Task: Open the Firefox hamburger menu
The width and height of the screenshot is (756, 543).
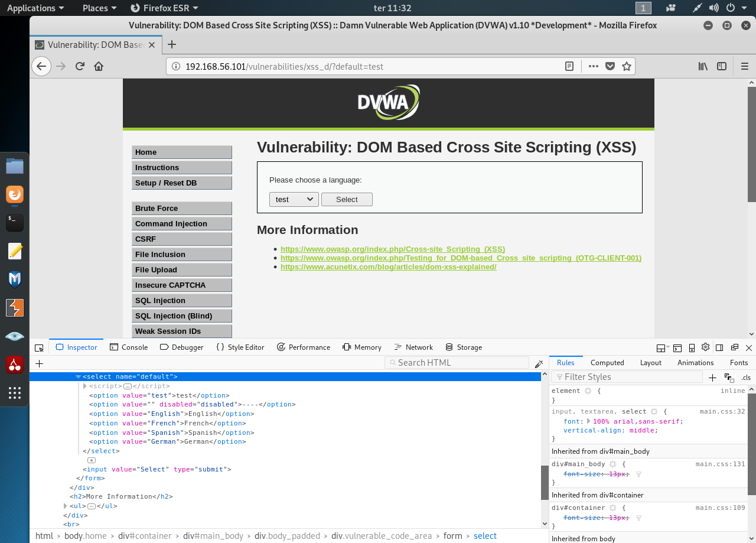Action: tap(745, 66)
